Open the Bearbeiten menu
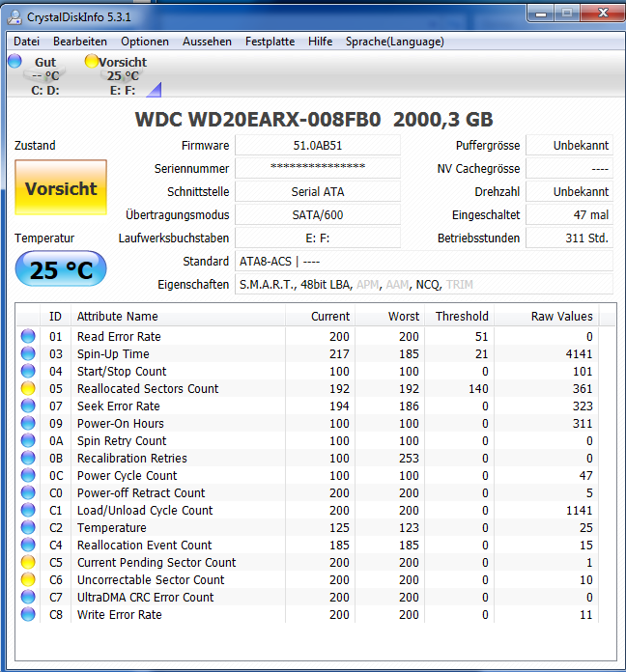This screenshot has width=626, height=672. point(80,42)
